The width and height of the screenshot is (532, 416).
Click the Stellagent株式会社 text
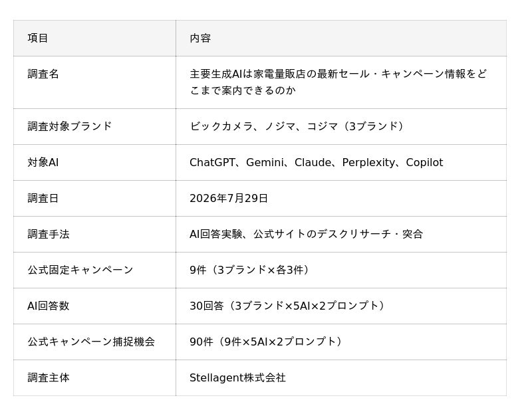click(x=237, y=377)
